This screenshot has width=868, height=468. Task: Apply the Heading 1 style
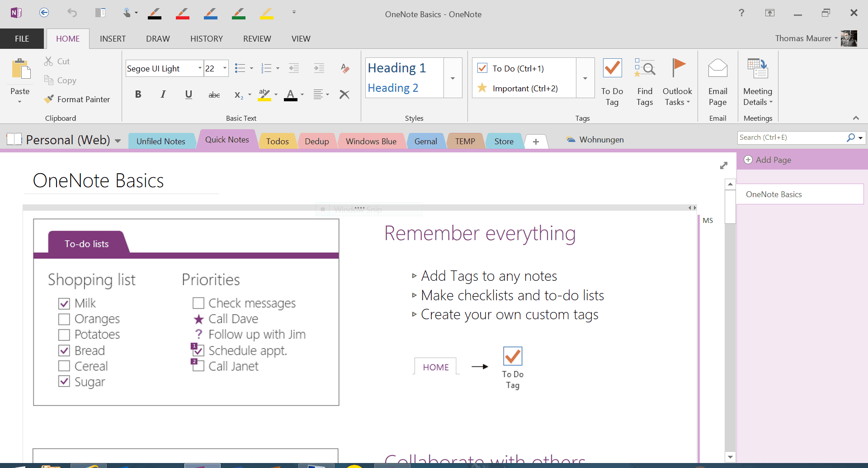click(397, 68)
